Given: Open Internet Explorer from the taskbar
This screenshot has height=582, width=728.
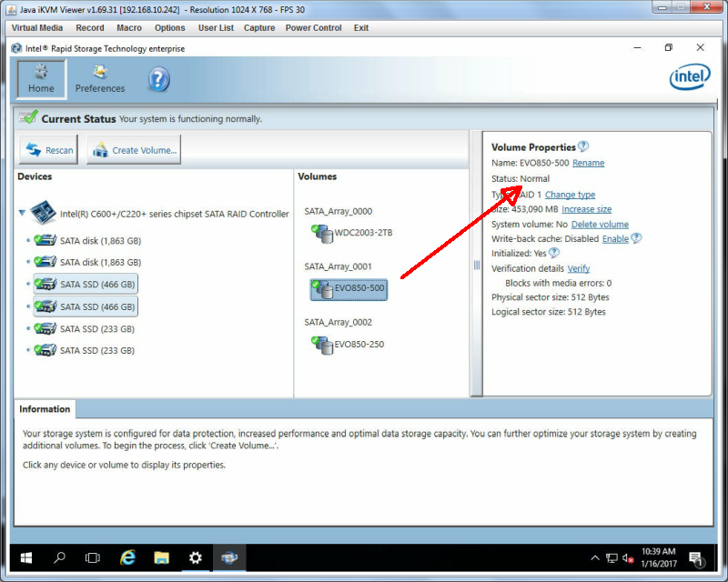Looking at the screenshot, I should pyautogui.click(x=127, y=557).
